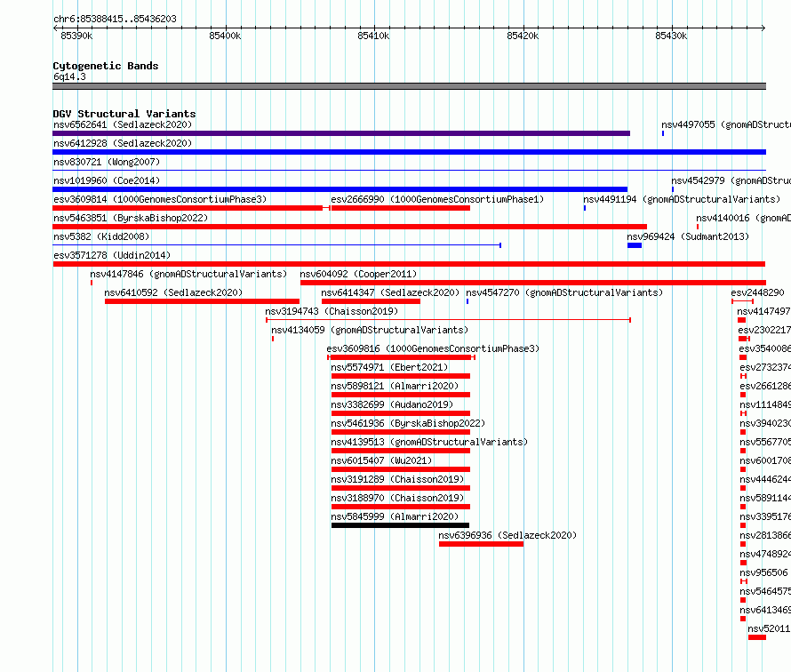Select nsv5898121 (Almarri2020) label

(x=395, y=386)
